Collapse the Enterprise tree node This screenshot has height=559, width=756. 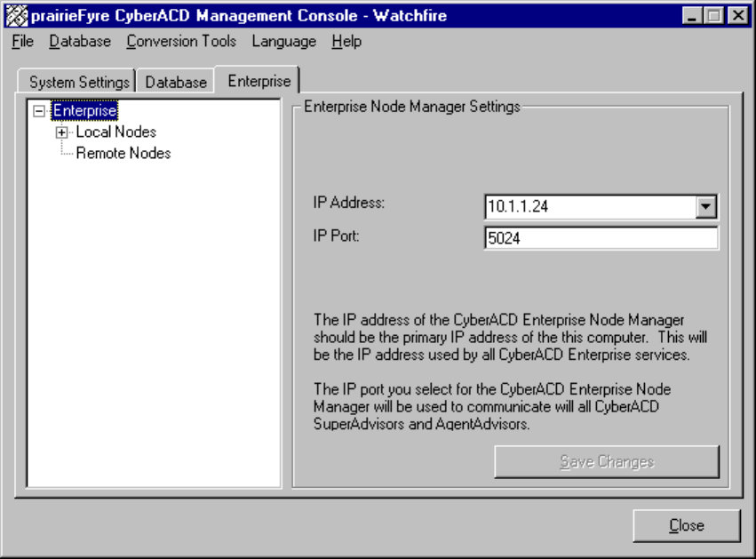38,111
